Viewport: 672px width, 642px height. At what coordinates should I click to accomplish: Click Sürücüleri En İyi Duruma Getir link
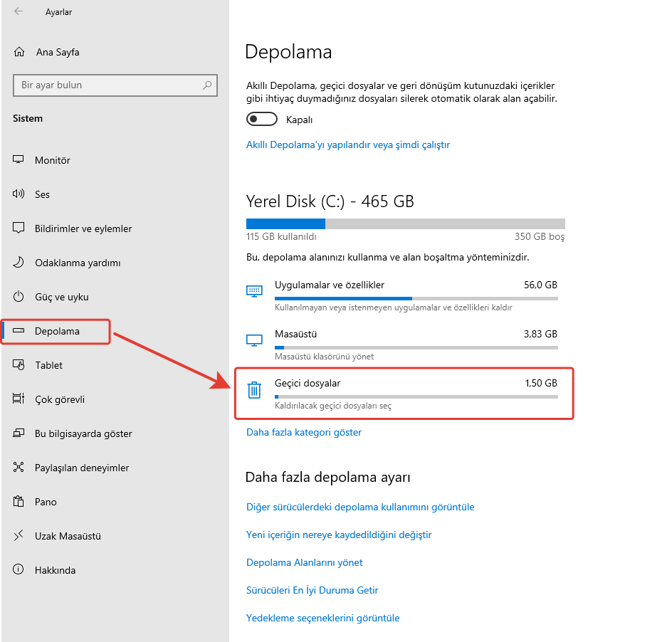click(x=312, y=590)
